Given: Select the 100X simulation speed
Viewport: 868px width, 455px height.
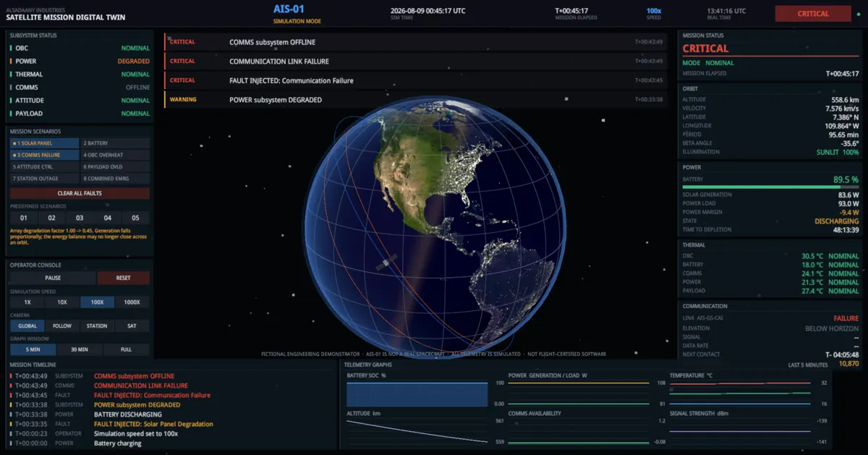Looking at the screenshot, I should [97, 302].
